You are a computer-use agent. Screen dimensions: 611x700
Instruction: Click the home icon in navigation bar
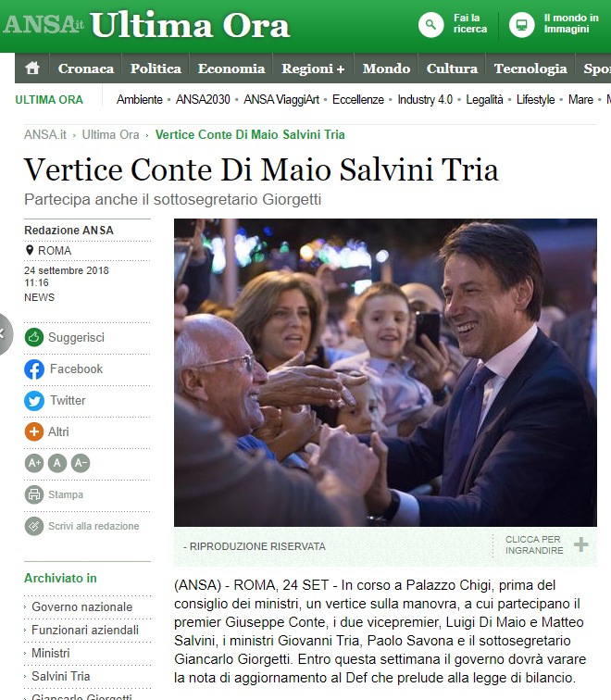coord(32,69)
